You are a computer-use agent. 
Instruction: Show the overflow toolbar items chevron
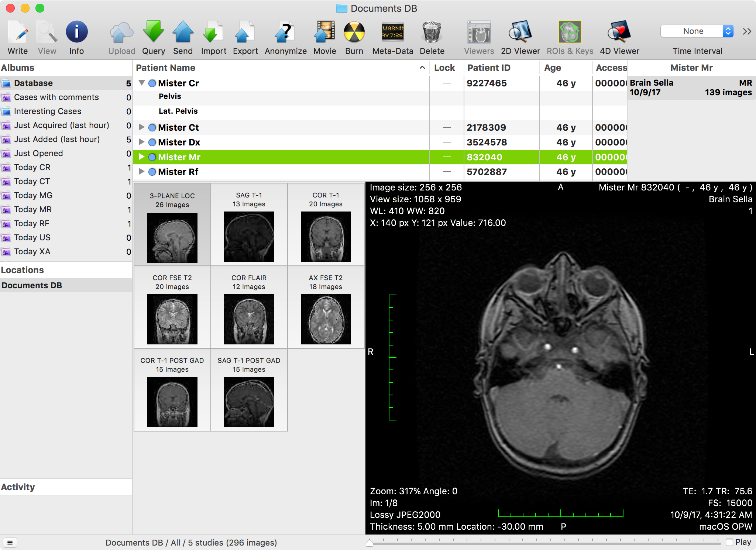(x=747, y=31)
